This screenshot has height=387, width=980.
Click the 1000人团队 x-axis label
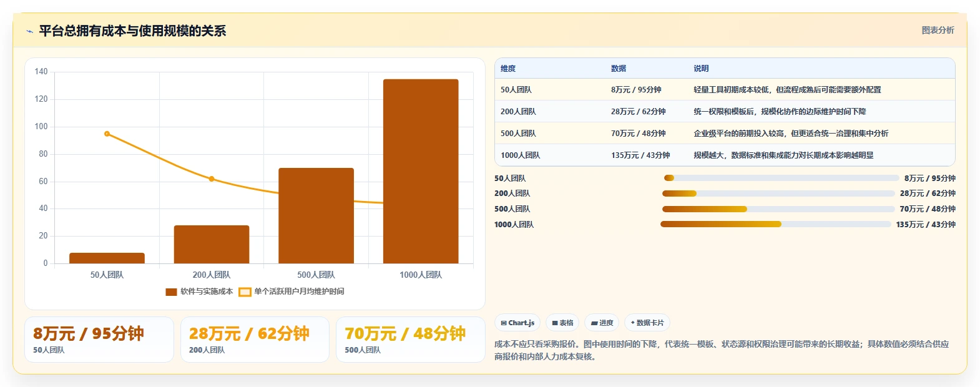(421, 275)
